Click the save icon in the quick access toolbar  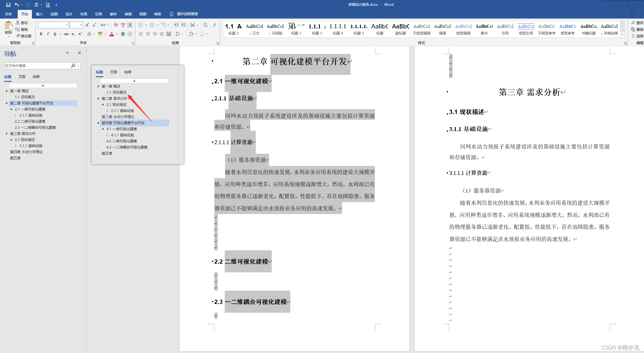coord(8,5)
